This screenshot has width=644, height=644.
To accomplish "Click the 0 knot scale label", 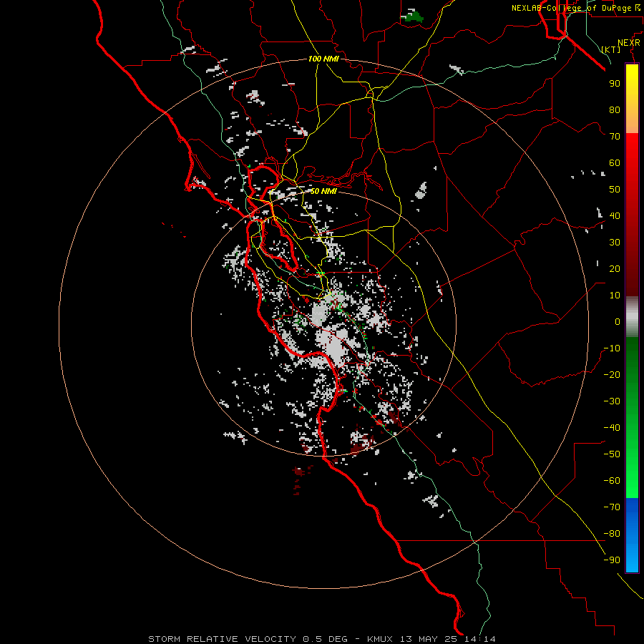I will [618, 322].
